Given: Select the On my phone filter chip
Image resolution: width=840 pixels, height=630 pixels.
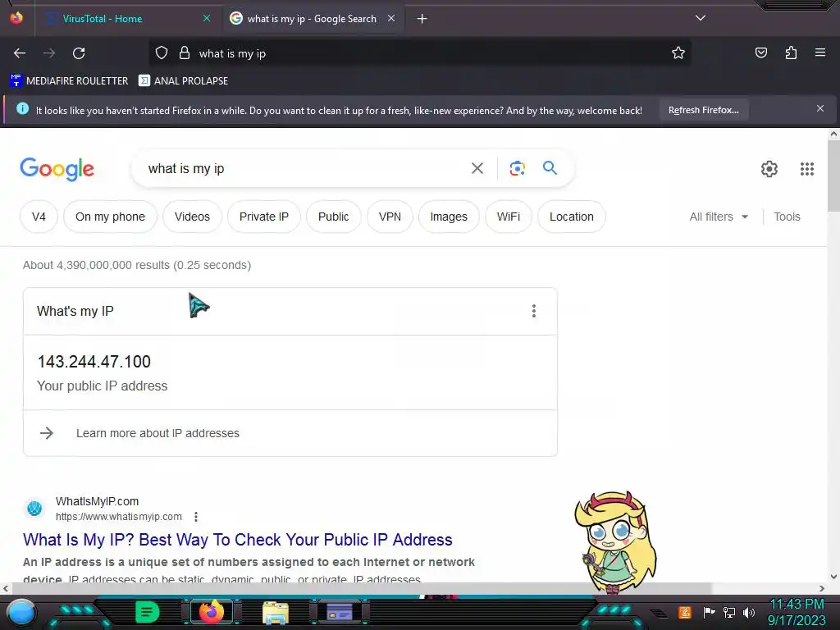Looking at the screenshot, I should 111,217.
